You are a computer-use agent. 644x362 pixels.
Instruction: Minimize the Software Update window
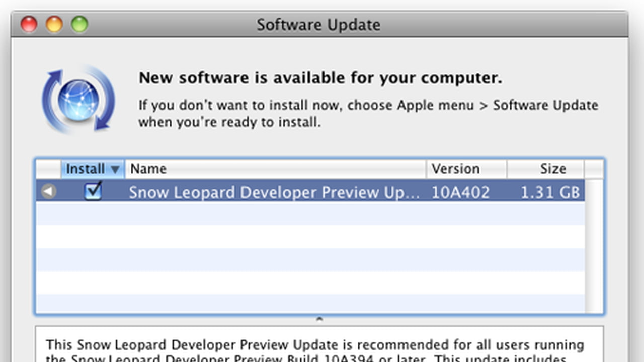[x=54, y=24]
